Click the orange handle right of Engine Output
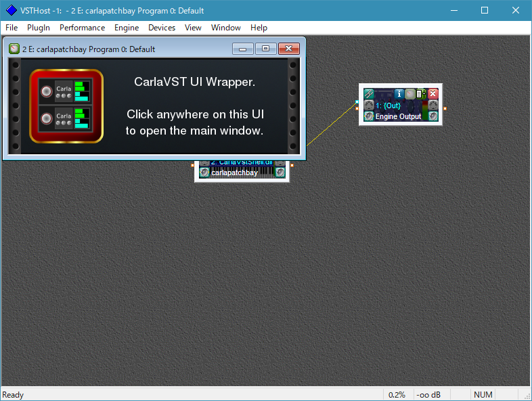 tap(445, 108)
